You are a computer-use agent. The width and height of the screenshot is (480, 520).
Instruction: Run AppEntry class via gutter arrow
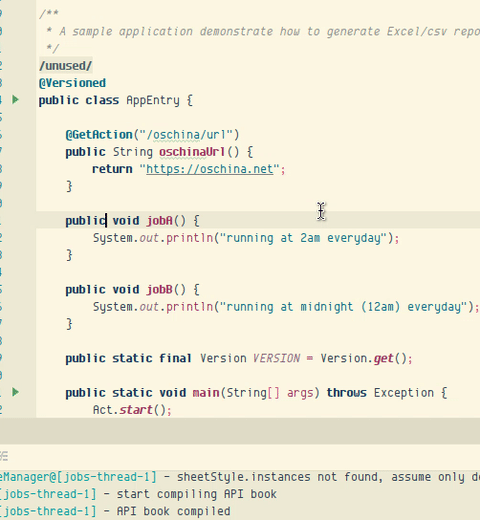coord(15,100)
